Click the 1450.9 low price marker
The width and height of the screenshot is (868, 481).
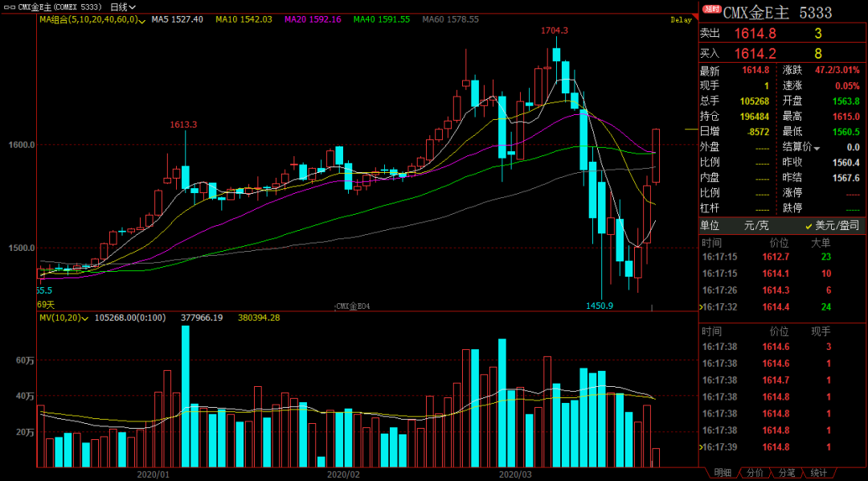tap(600, 306)
